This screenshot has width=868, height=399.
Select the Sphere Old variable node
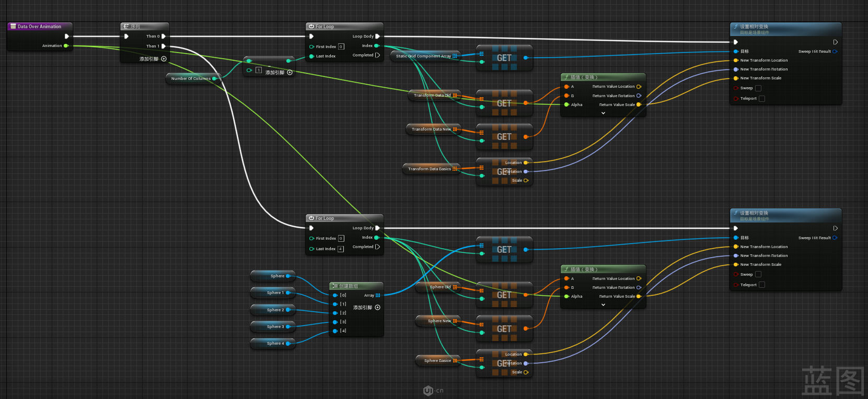[438, 287]
